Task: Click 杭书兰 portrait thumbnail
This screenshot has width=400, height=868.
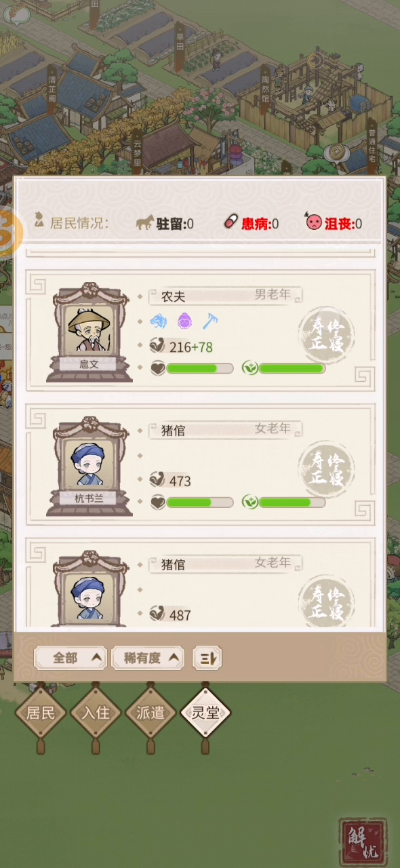Action: point(89,465)
